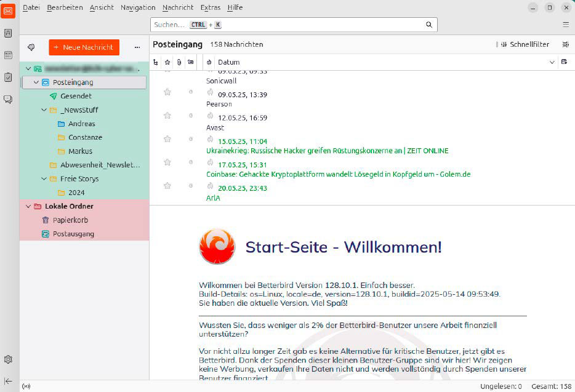Select the Andreas folder
The height and width of the screenshot is (392, 575).
tap(81, 124)
